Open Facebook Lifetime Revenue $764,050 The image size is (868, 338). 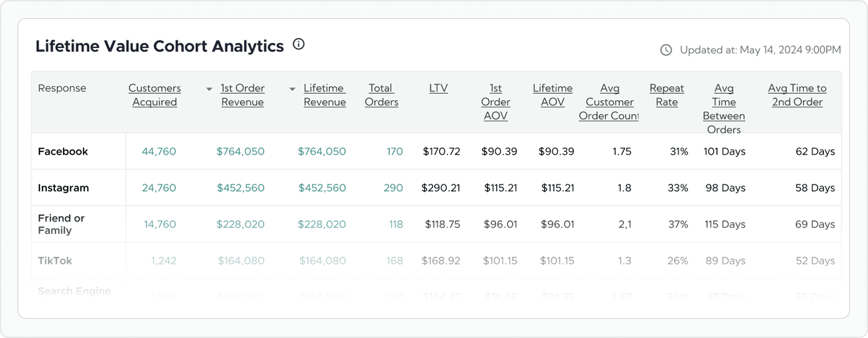(322, 151)
